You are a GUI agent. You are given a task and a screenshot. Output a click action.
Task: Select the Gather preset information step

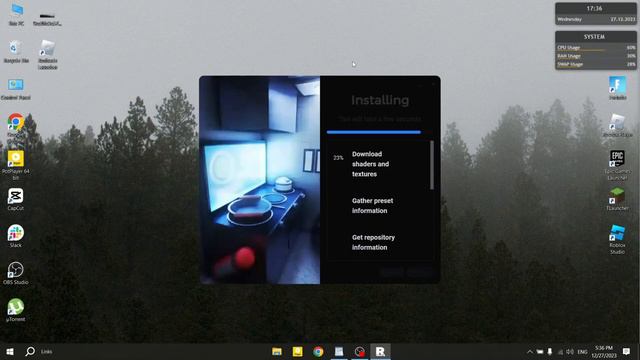pyautogui.click(x=372, y=206)
